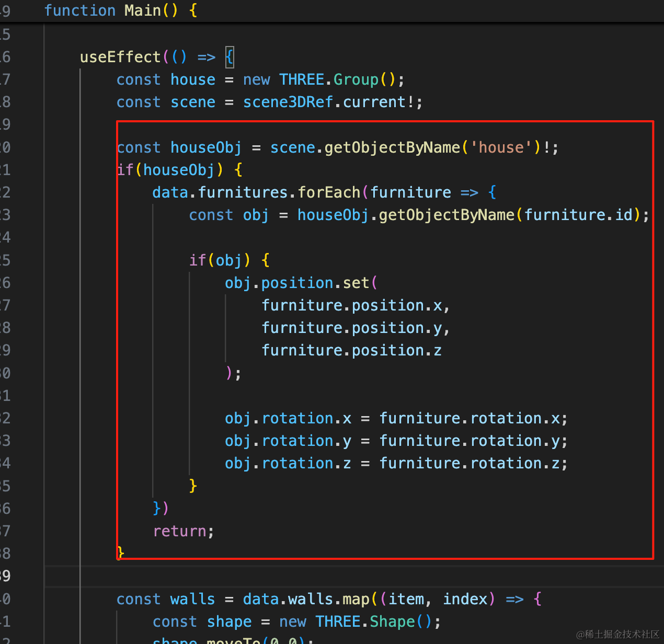
Task: Click the 'house' string literal argument
Action: click(501, 147)
